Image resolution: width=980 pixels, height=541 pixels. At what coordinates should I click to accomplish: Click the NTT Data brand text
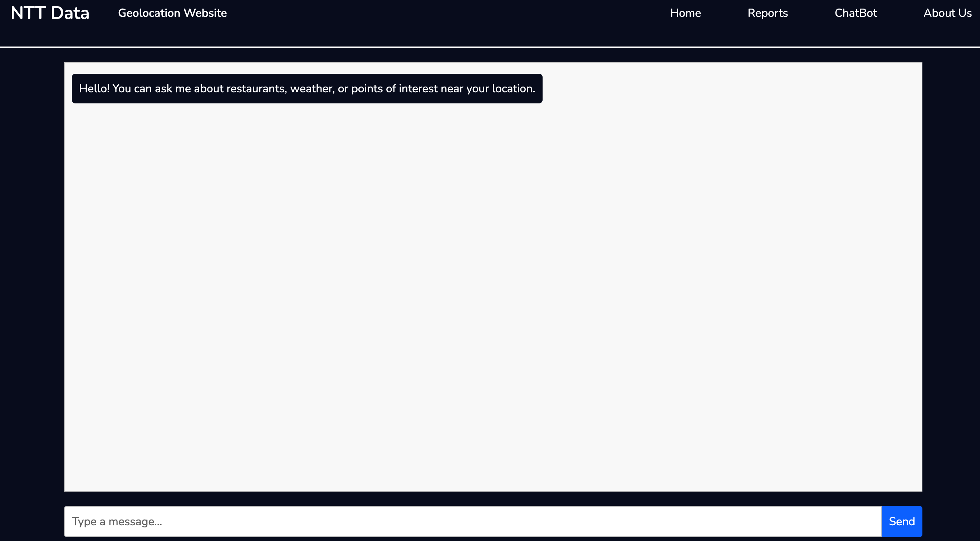click(x=50, y=13)
